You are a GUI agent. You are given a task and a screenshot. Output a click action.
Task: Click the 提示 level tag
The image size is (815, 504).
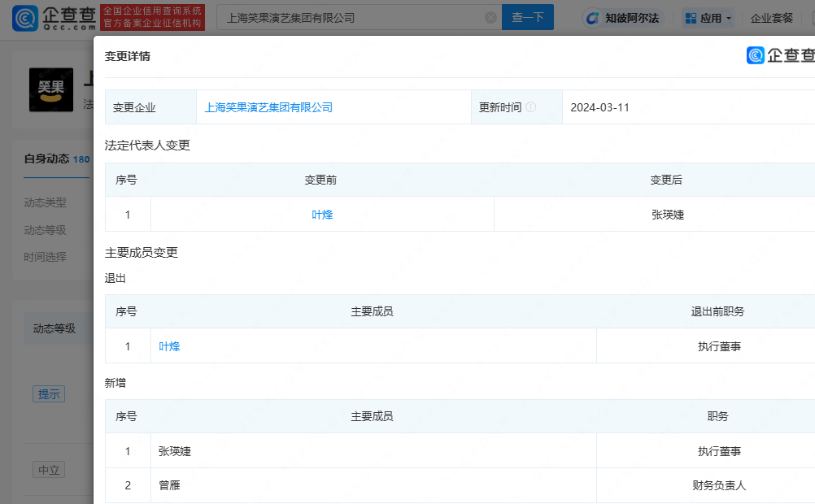pyautogui.click(x=49, y=393)
